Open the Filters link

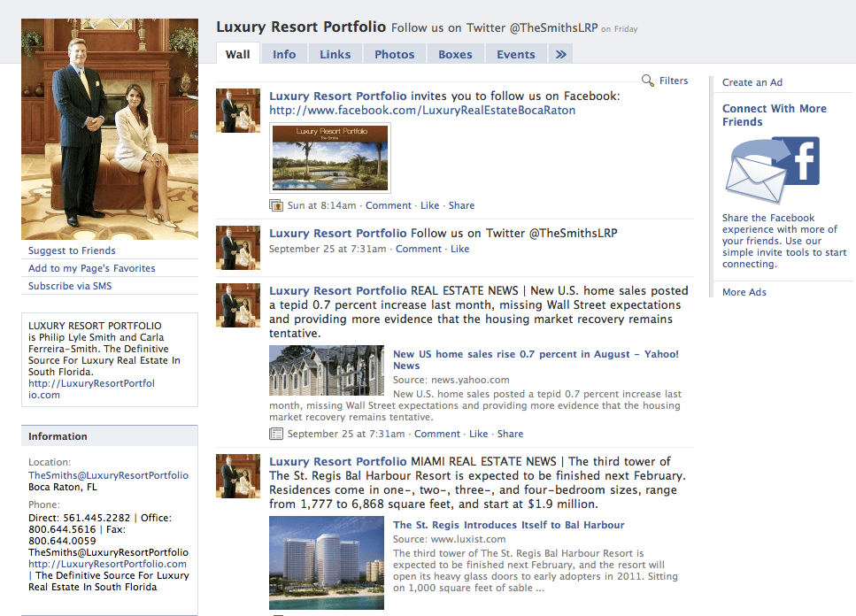[674, 81]
